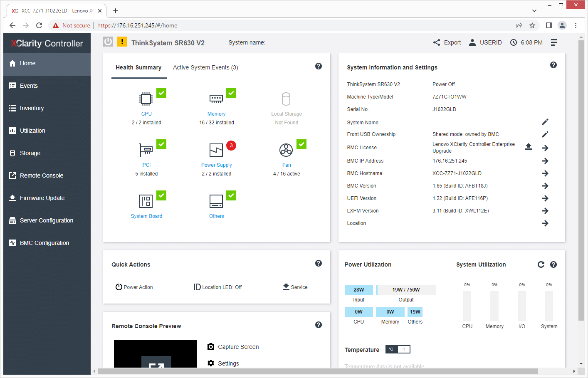Open Remote Console Settings
Image resolution: width=588 pixels, height=378 pixels.
223,363
